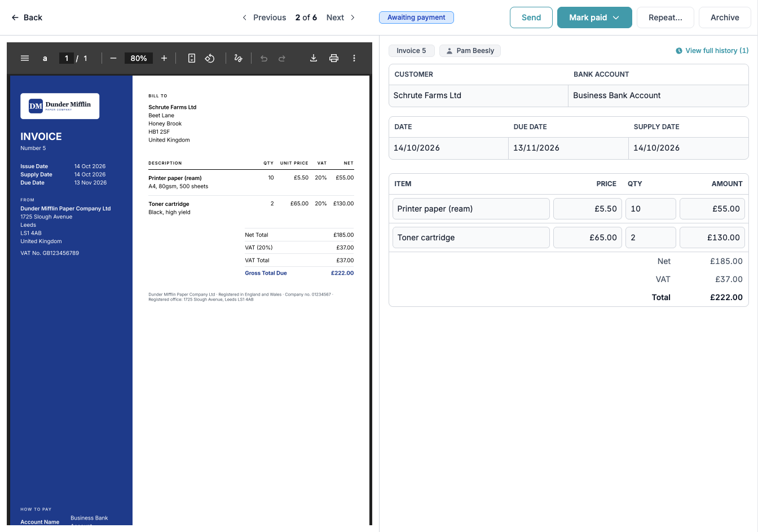Click the quantity field showing 10
The width and height of the screenshot is (758, 532).
(x=651, y=209)
